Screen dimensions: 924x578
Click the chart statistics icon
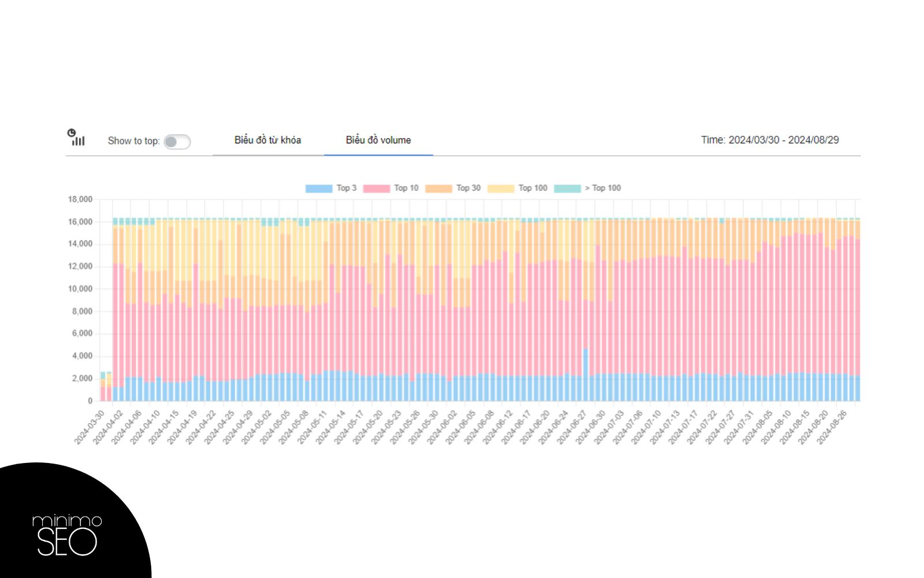click(76, 138)
